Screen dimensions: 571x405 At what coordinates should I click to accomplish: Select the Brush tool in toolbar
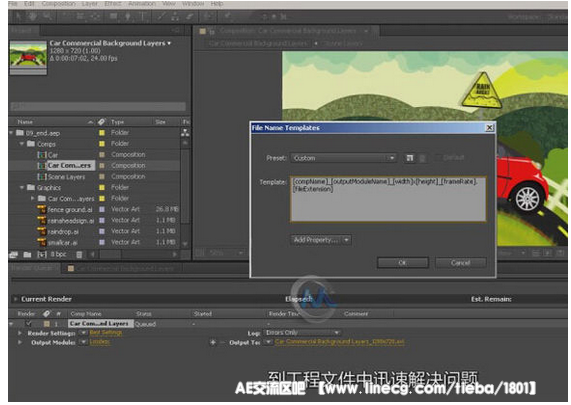click(162, 16)
